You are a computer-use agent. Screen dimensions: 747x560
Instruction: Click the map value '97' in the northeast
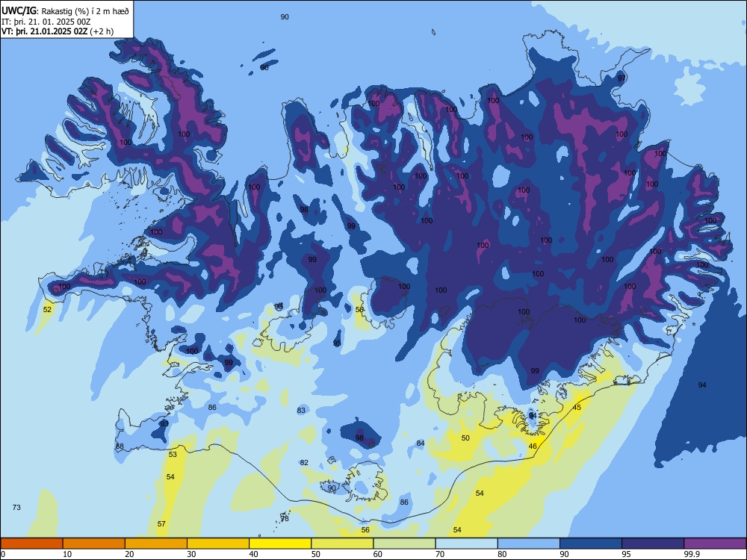point(622,78)
